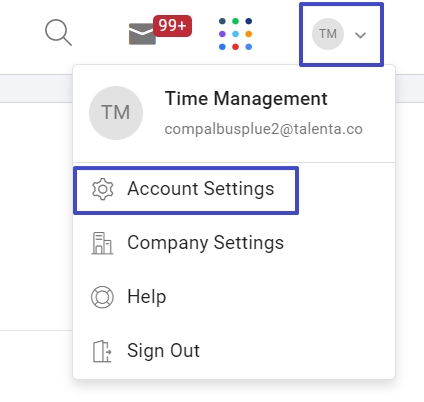The image size is (424, 402).
Task: Click the orange dot in app grid
Action: pos(248,34)
